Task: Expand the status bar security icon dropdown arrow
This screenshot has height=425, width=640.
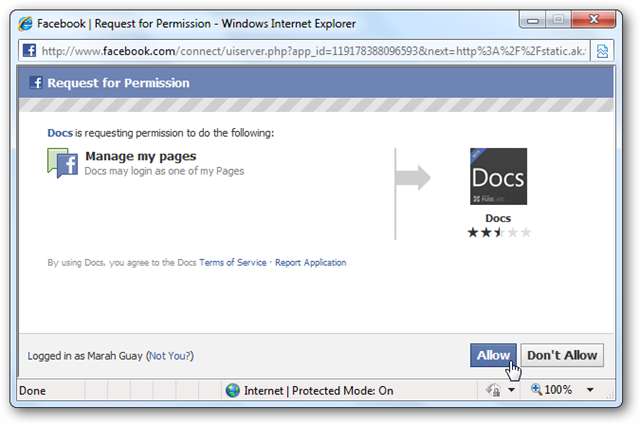Action: [x=511, y=390]
